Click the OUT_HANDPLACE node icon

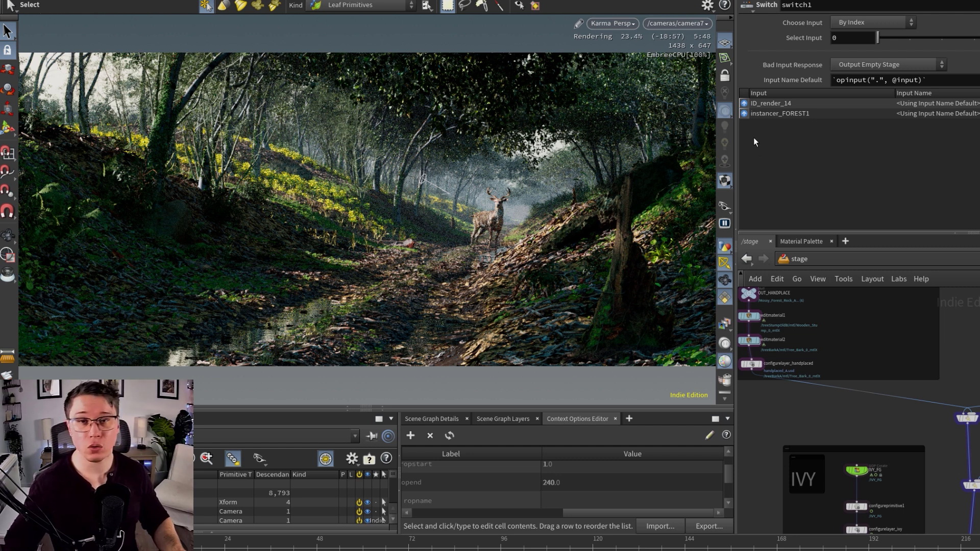click(x=749, y=294)
